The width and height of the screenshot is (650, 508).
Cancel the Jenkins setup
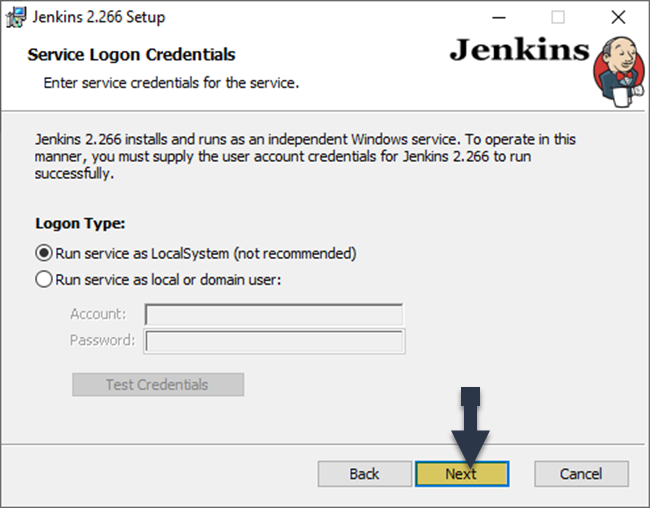coord(581,474)
